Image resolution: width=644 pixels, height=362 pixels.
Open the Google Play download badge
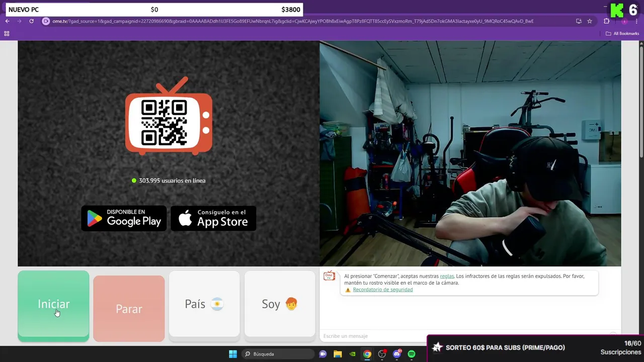[x=124, y=218]
